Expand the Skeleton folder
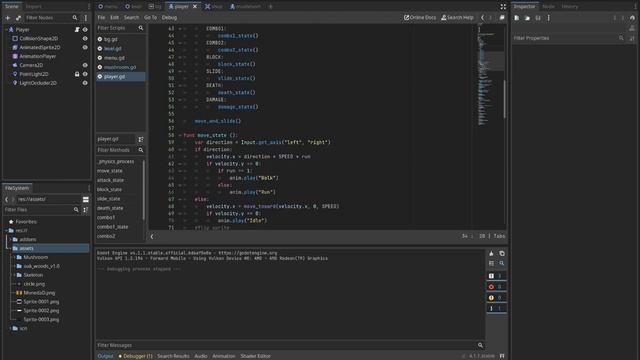Screen dimensions: 640x360 (15, 275)
